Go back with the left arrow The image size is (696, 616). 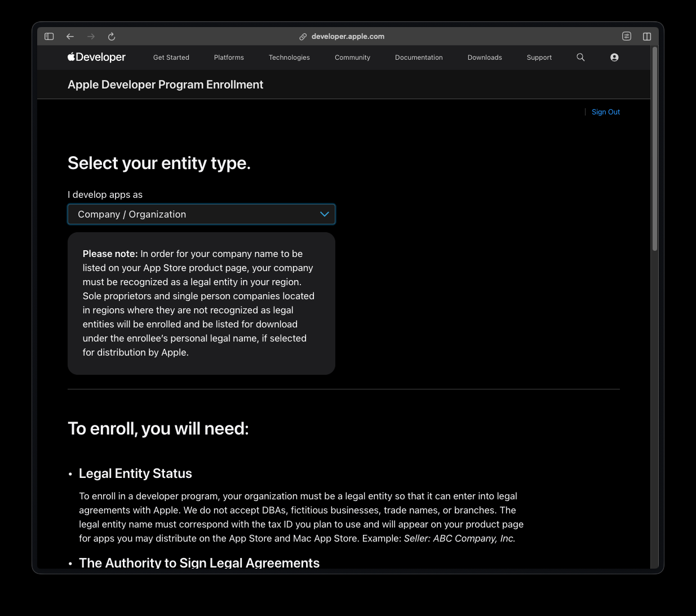(x=70, y=37)
